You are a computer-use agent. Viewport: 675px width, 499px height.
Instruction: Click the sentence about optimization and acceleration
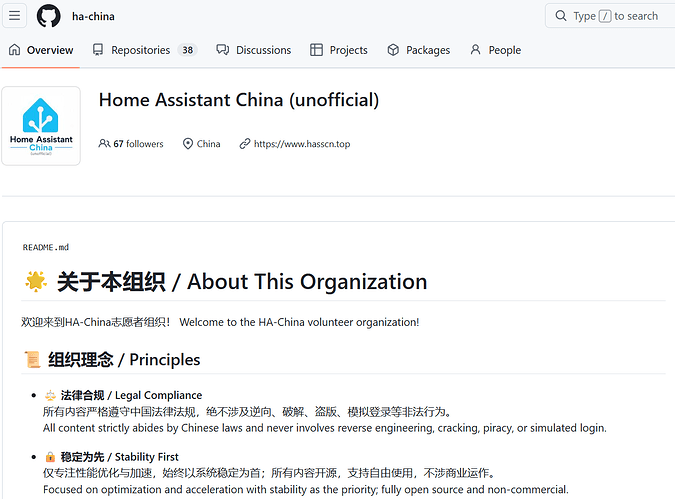306,490
